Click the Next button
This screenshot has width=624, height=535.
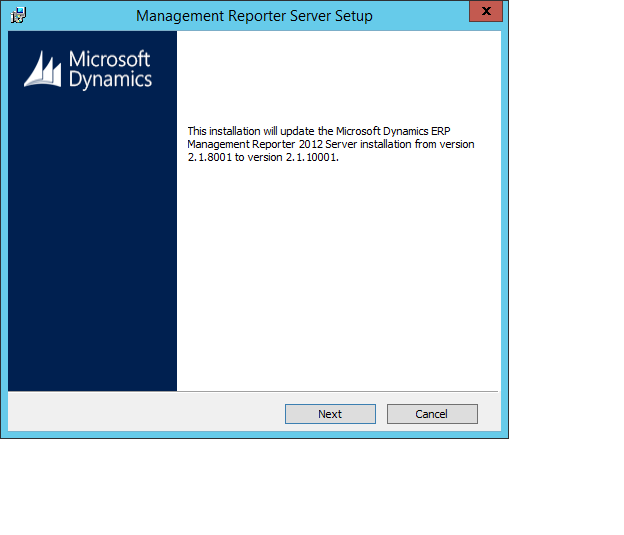click(x=330, y=414)
